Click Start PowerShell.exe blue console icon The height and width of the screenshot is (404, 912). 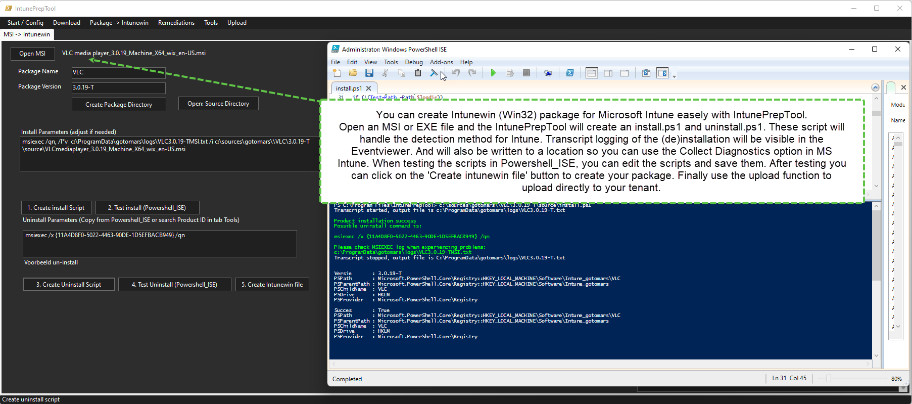570,73
